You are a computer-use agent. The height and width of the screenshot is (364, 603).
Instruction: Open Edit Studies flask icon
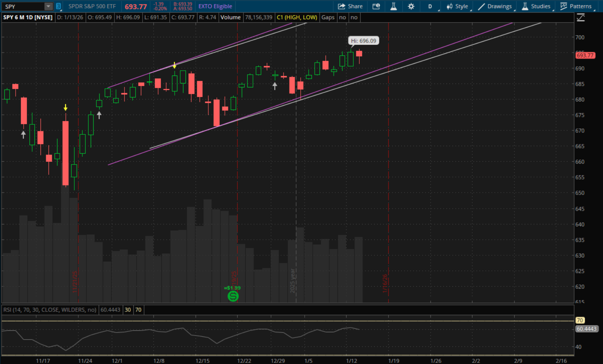393,6
